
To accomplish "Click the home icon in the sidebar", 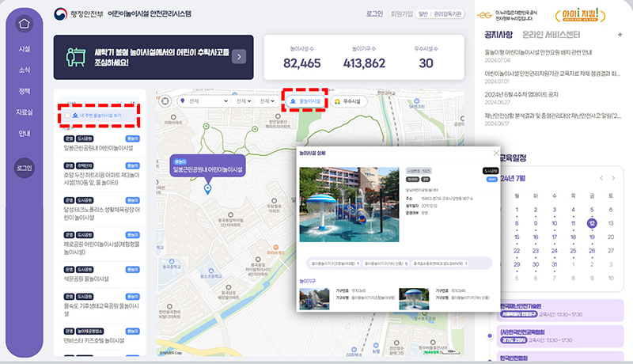I will point(25,23).
